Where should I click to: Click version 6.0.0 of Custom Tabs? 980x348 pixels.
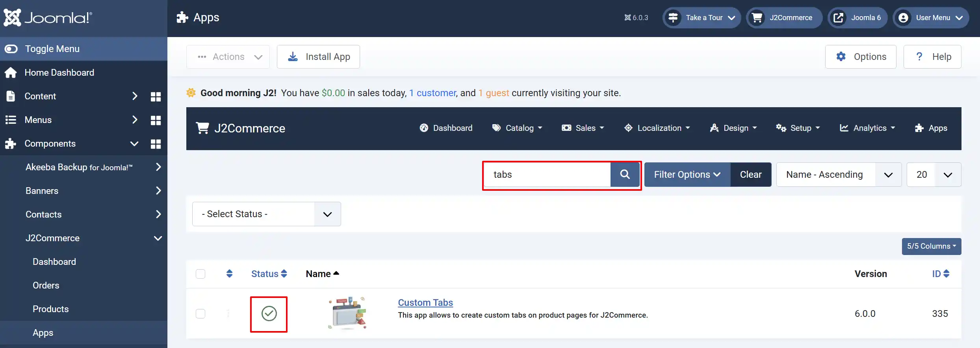click(865, 314)
